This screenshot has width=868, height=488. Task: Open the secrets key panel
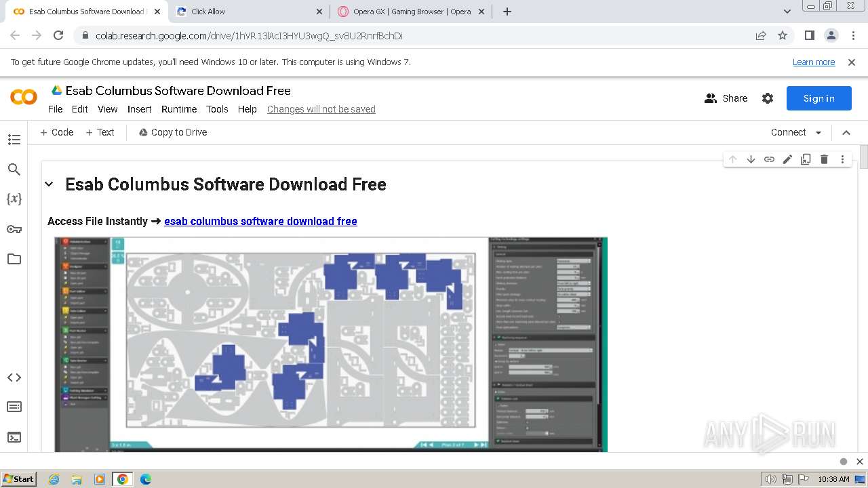point(14,229)
